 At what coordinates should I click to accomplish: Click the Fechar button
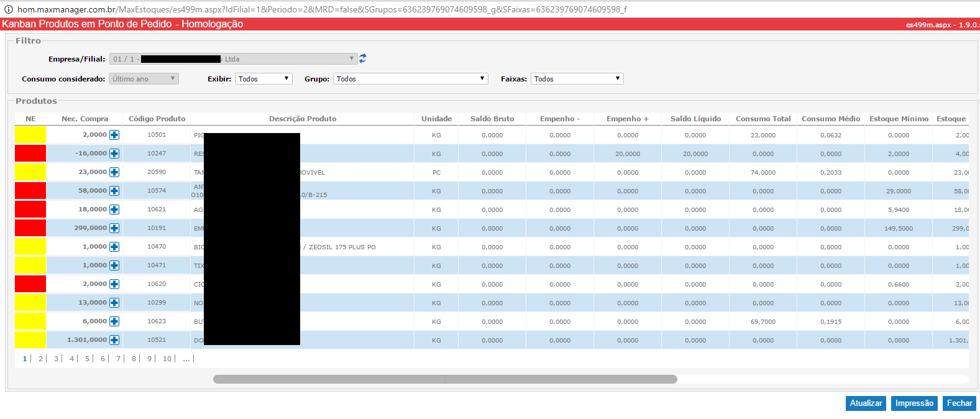click(959, 403)
